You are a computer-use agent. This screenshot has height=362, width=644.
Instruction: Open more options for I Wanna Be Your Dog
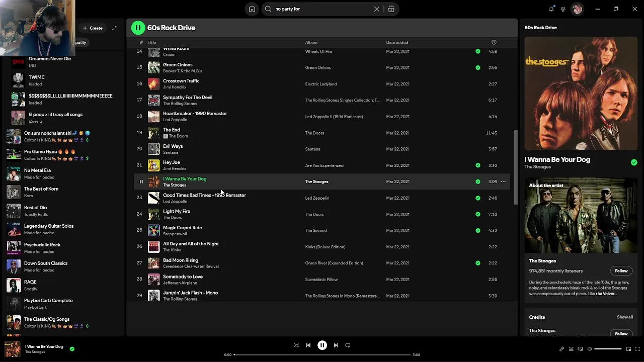point(503,182)
